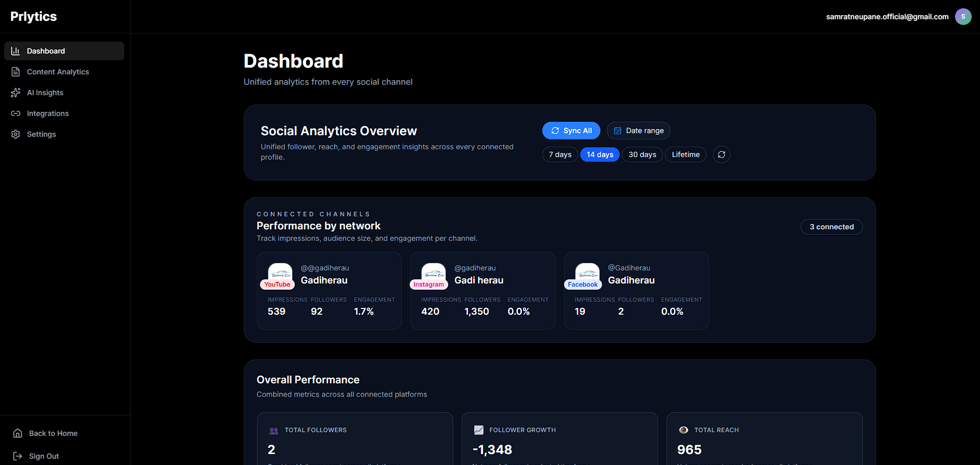Click the Sign Out arrow icon
This screenshot has width=980, height=465.
(x=18, y=456)
